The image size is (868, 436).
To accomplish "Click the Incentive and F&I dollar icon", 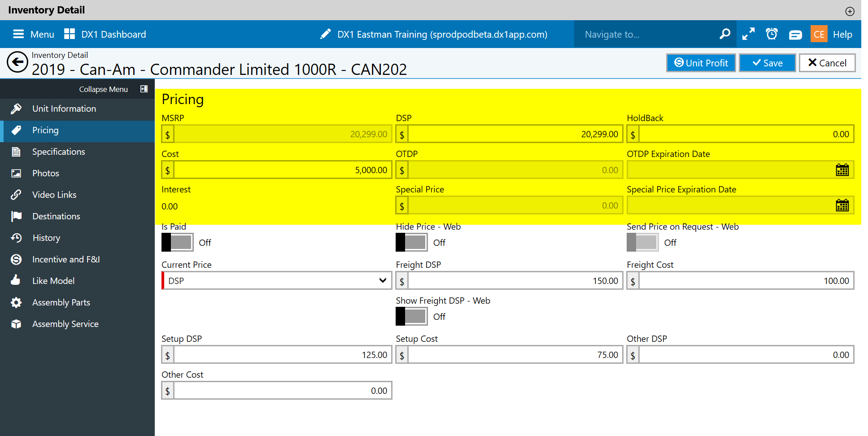I will point(16,259).
